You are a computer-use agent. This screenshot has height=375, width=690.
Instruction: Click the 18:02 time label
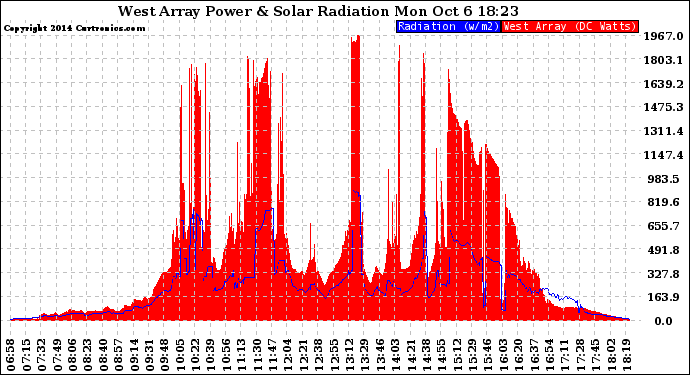tap(610, 355)
